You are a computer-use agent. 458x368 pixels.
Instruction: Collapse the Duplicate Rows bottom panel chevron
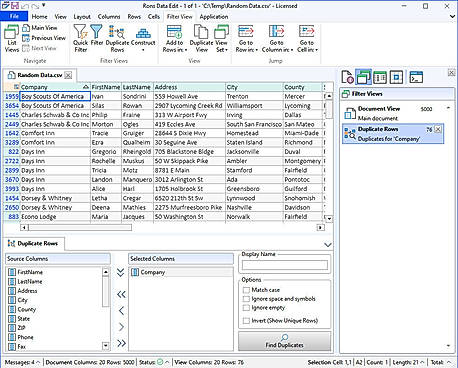(328, 245)
